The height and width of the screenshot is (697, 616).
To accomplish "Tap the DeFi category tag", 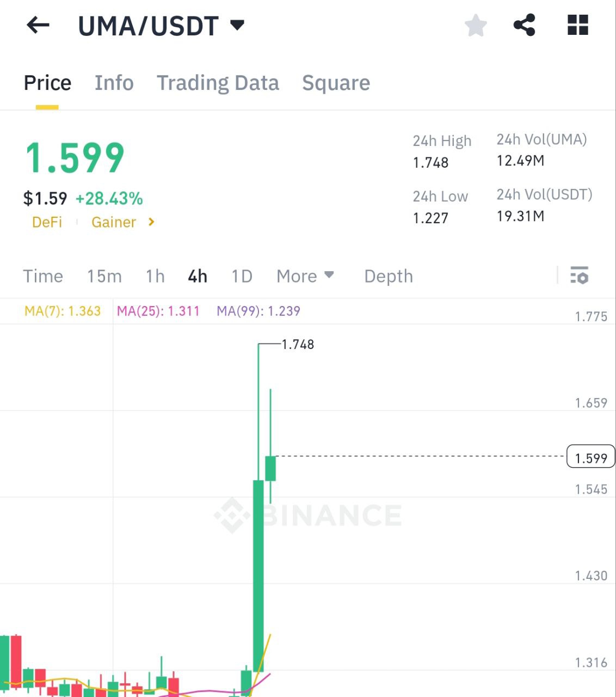I will 47,222.
